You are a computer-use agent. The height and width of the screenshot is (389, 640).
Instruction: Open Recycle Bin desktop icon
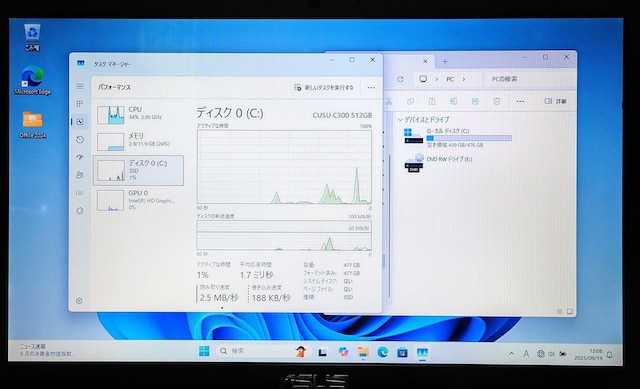pyautogui.click(x=32, y=38)
